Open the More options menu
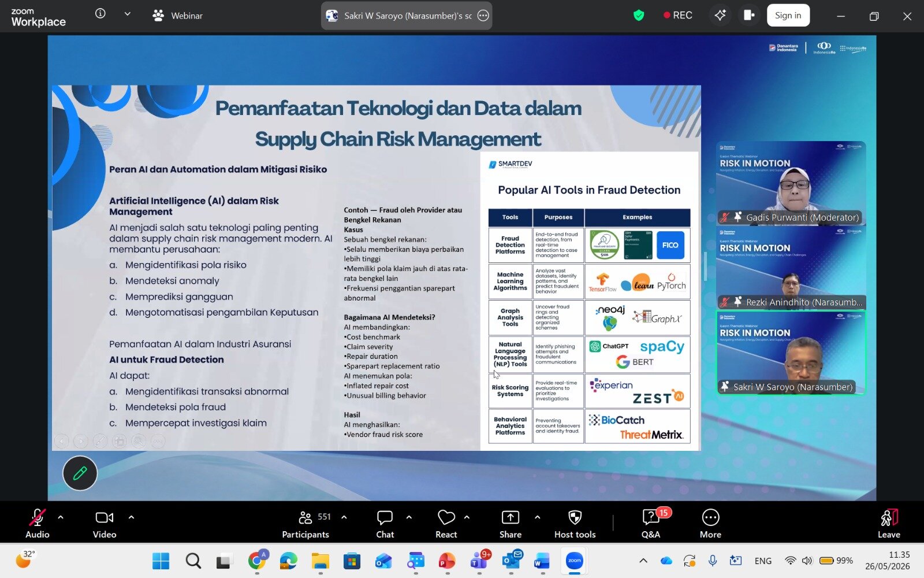 coord(710,524)
